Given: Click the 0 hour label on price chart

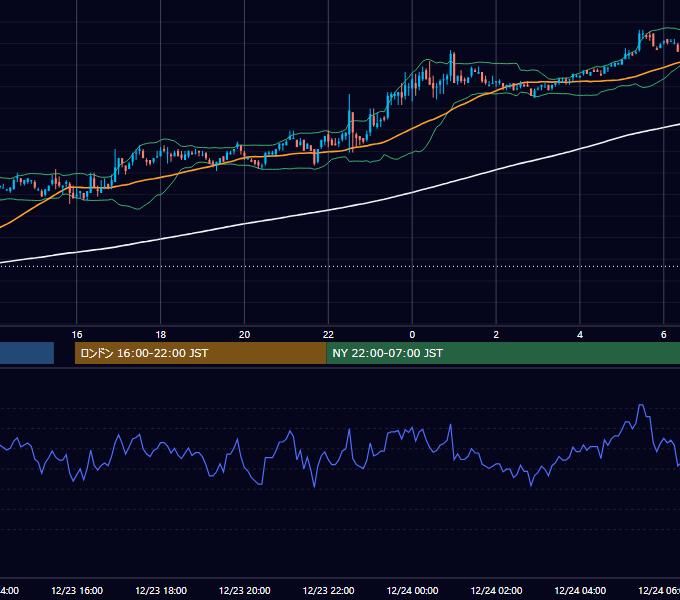Looking at the screenshot, I should (412, 335).
